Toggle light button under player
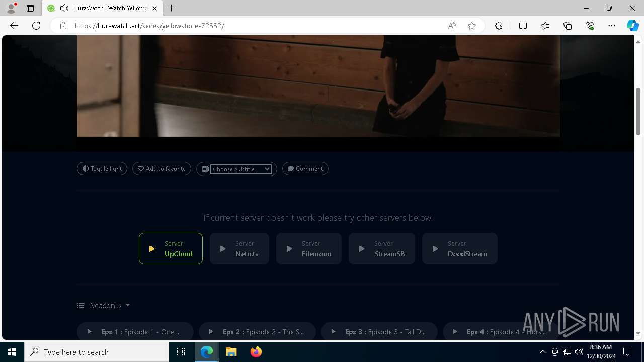Image resolution: width=644 pixels, height=362 pixels. 102,169
